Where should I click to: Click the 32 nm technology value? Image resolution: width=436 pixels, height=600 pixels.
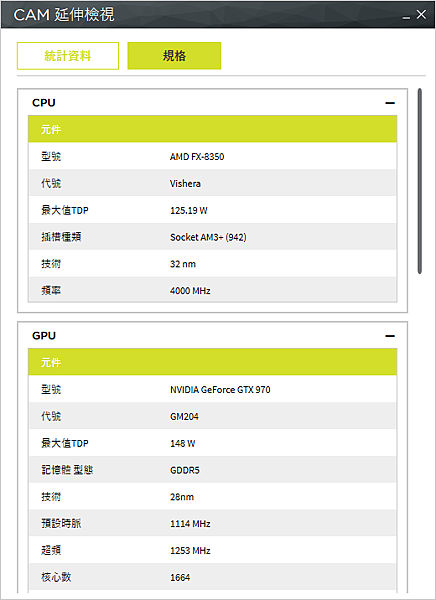[183, 264]
